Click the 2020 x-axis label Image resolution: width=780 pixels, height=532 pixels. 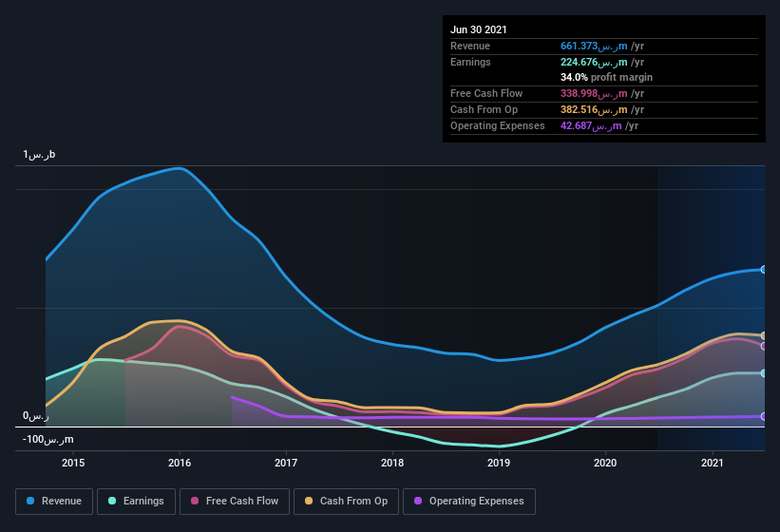point(605,463)
